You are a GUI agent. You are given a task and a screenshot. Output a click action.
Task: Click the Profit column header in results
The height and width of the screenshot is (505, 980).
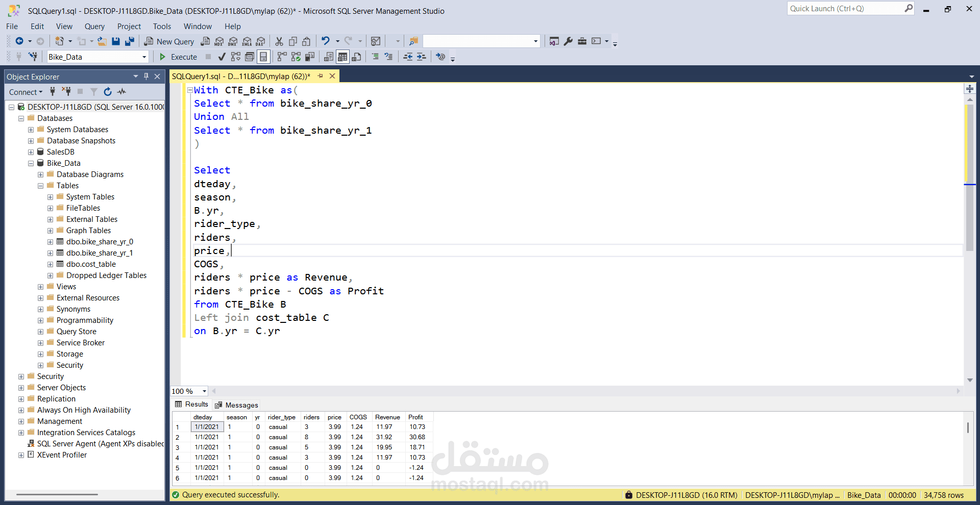click(418, 417)
